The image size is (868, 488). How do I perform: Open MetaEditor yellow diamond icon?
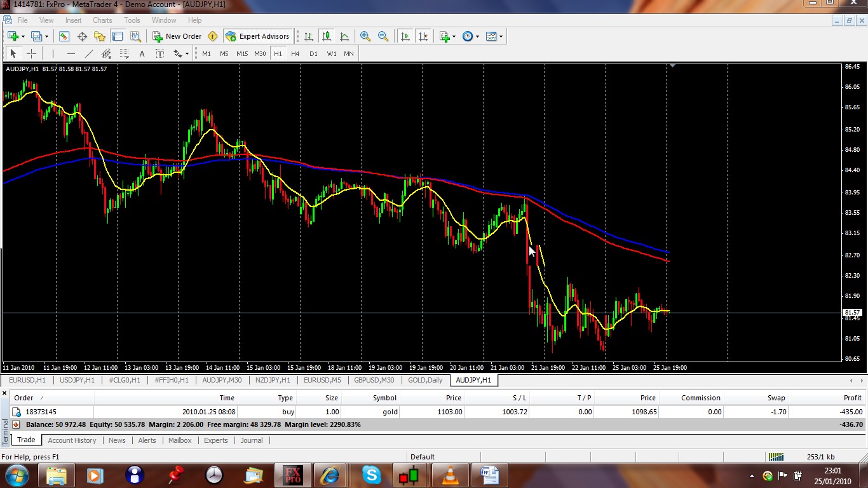(213, 36)
